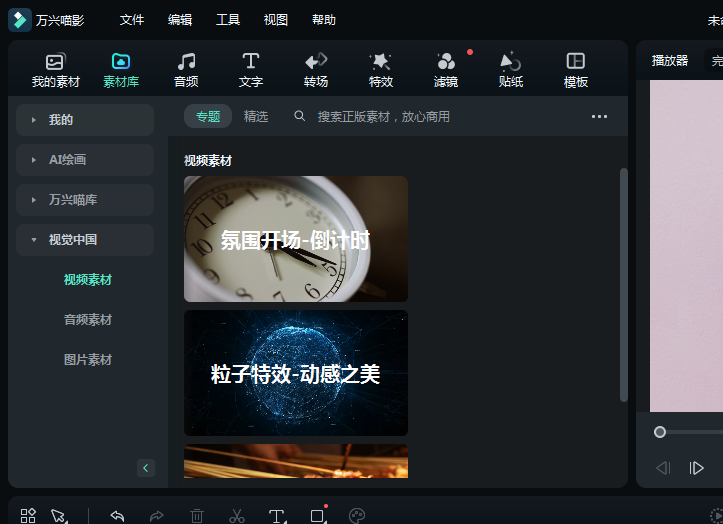Image resolution: width=723 pixels, height=524 pixels.
Task: Open the 氛围开场-倒计时 clock thumbnail
Action: pyautogui.click(x=296, y=239)
